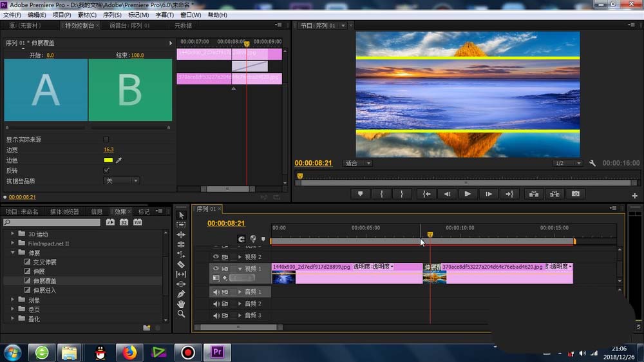Toggle visibility eye of 视频 1 track
This screenshot has height=362, width=644.
(x=216, y=269)
